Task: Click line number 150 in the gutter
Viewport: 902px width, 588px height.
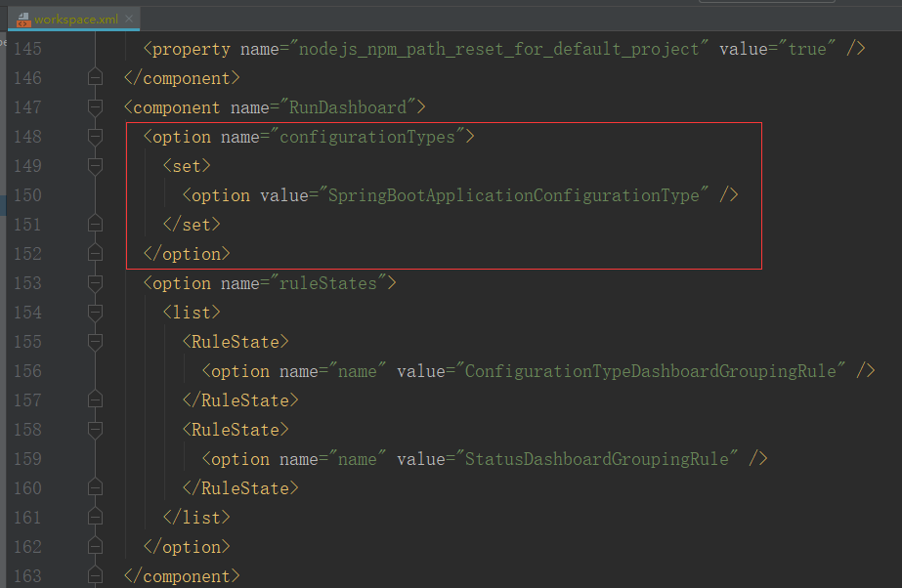Action: (x=26, y=194)
